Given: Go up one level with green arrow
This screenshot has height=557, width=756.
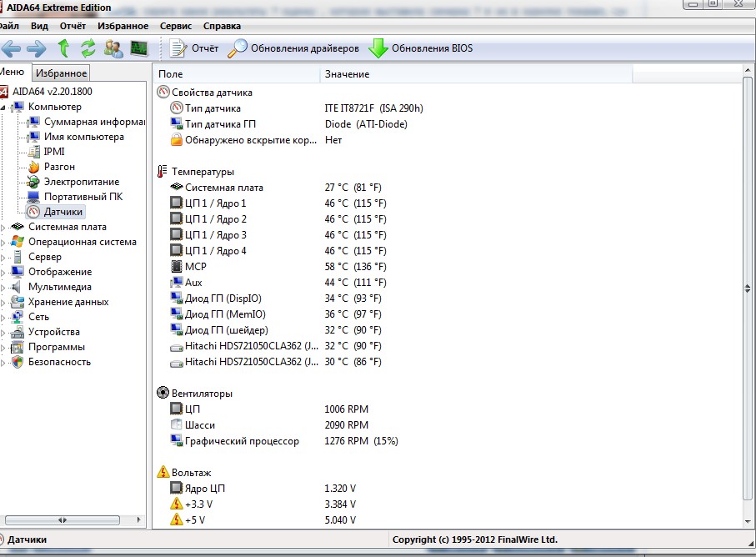Looking at the screenshot, I should 63,48.
